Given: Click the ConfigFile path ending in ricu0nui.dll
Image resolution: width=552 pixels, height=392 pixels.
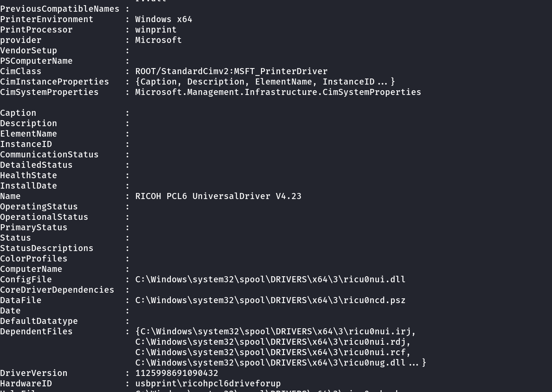Looking at the screenshot, I should (x=270, y=280).
